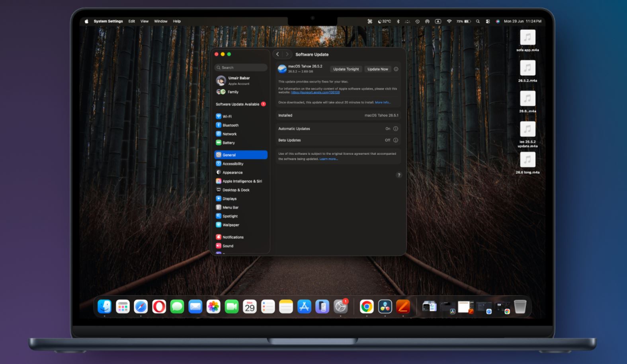
Task: Open the Apple menu
Action: tap(86, 21)
